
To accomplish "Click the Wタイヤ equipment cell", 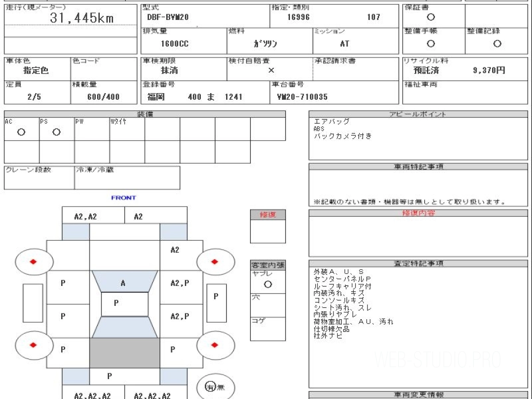I will tap(127, 129).
